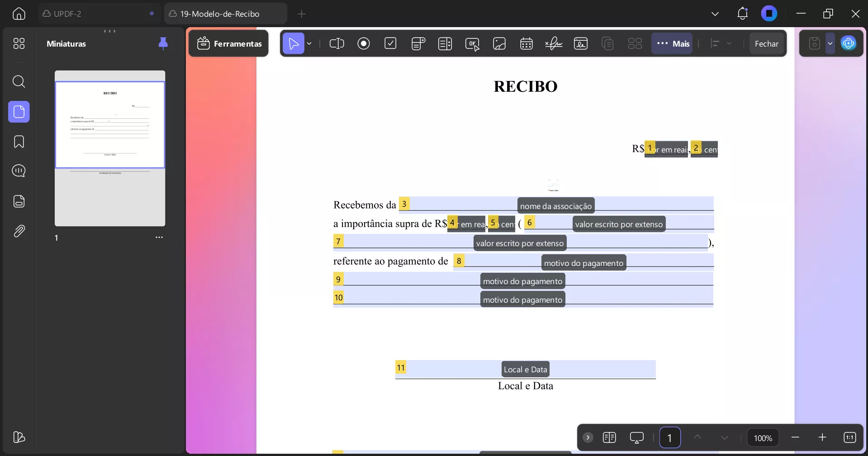Image resolution: width=868 pixels, height=456 pixels.
Task: Zoom out with the minus button
Action: click(795, 437)
